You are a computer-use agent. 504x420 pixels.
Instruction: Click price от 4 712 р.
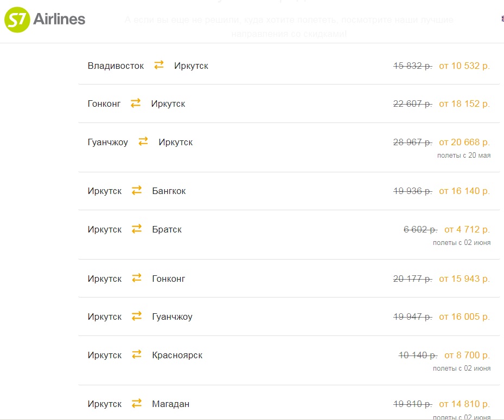(x=467, y=230)
